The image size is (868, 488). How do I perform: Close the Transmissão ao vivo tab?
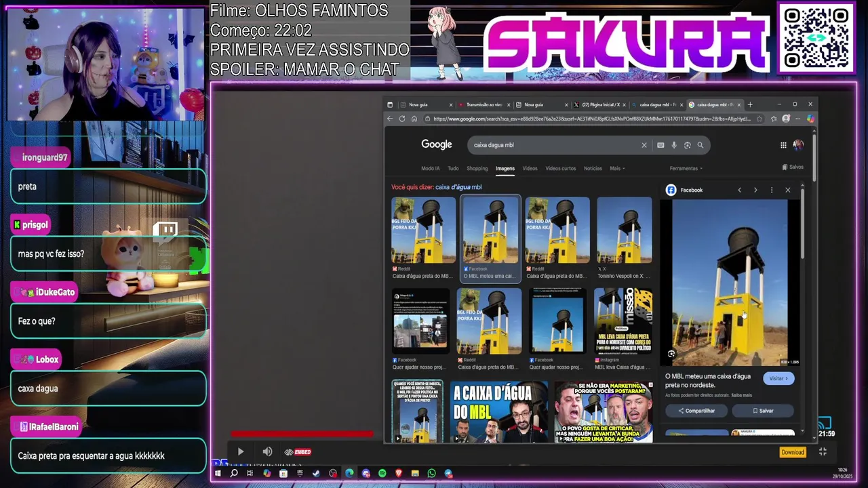508,104
